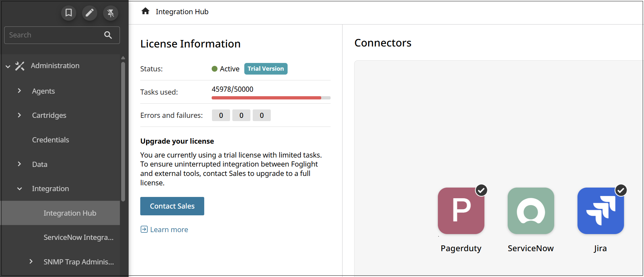Select ServiceNow Integration in sidebar
Screen dimensions: 644x277
(79, 237)
